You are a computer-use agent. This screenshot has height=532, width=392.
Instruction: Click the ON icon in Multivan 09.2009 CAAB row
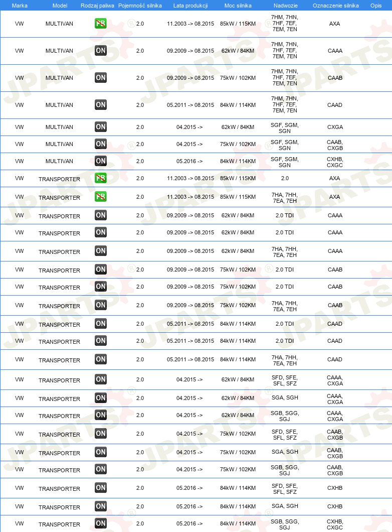(x=101, y=78)
